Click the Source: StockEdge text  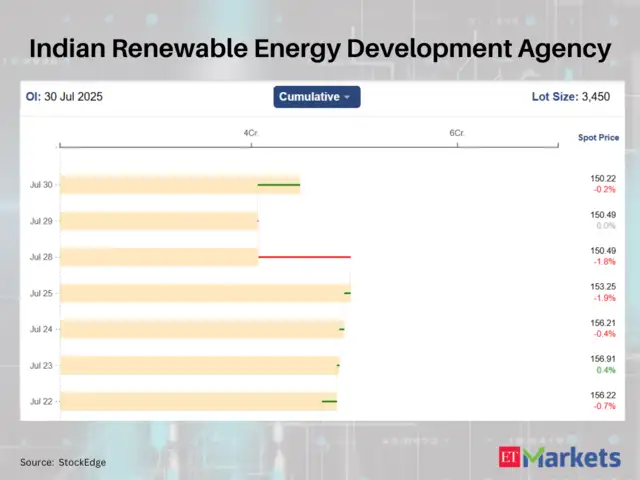pyautogui.click(x=63, y=462)
